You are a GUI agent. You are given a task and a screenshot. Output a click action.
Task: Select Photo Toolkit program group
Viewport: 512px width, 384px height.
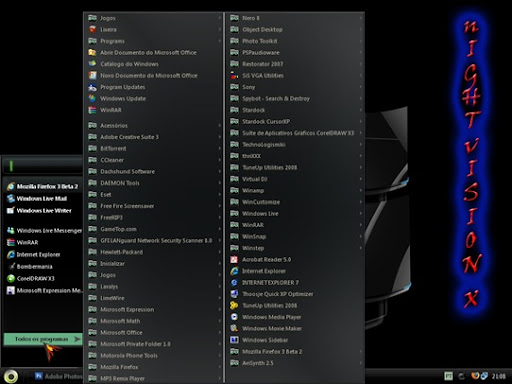coord(296,41)
